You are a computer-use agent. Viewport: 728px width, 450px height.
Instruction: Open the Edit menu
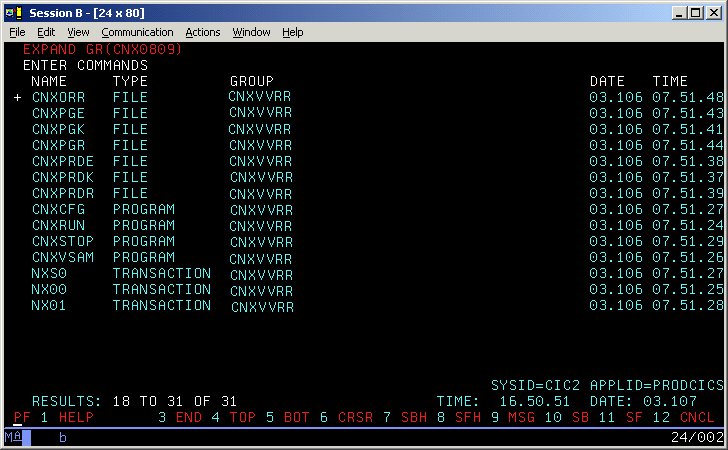pos(46,32)
